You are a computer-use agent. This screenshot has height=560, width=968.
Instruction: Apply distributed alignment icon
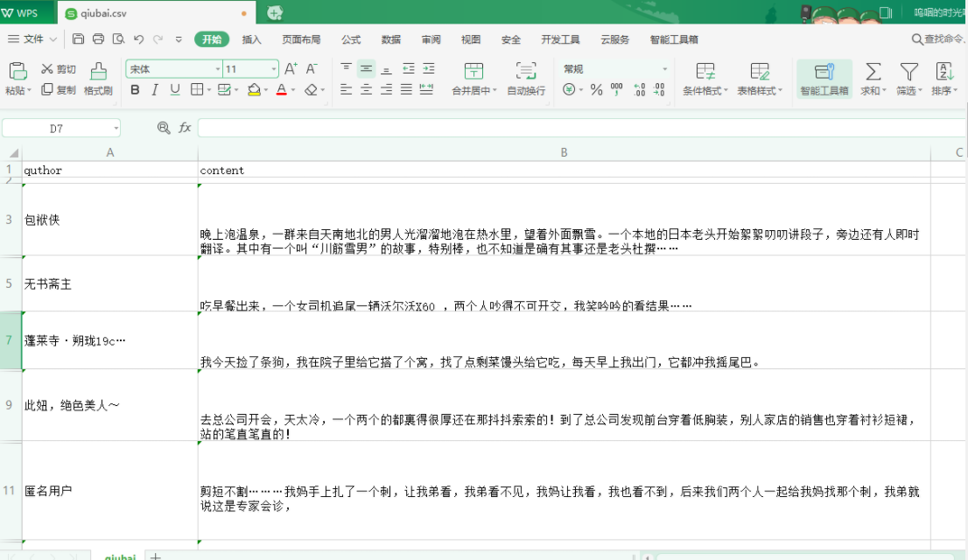(x=426, y=90)
